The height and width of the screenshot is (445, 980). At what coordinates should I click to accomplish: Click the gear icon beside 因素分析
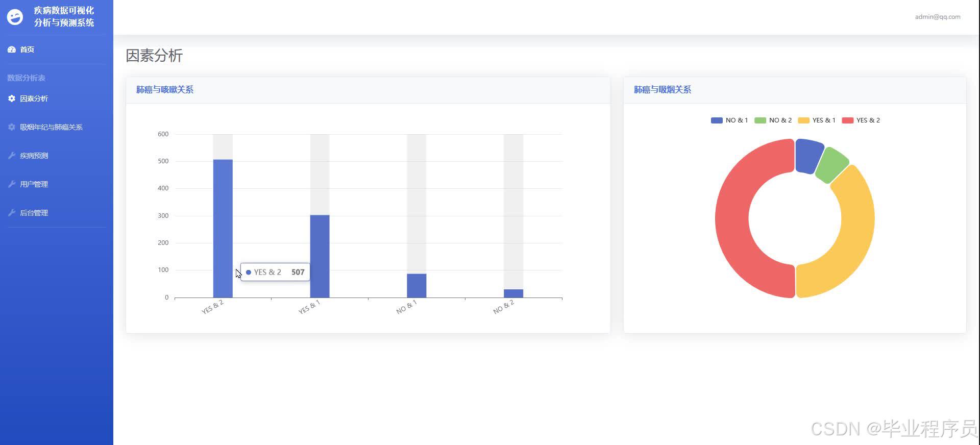[12, 98]
